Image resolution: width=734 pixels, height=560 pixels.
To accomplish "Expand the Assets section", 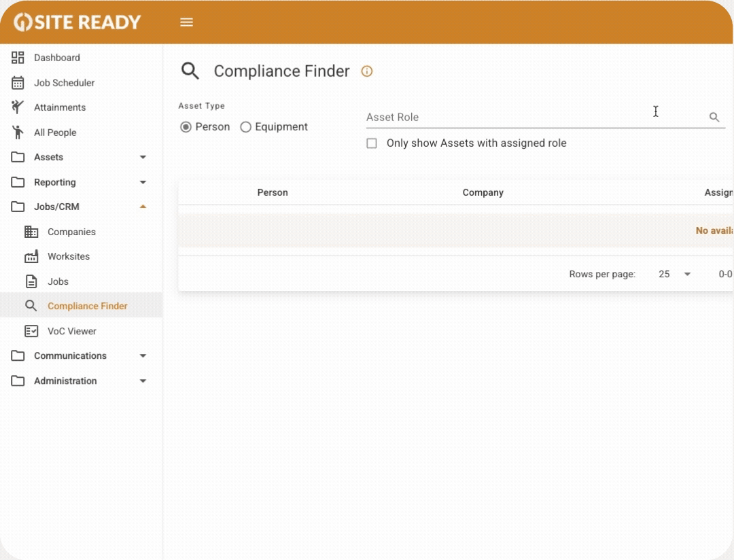I will tap(143, 157).
